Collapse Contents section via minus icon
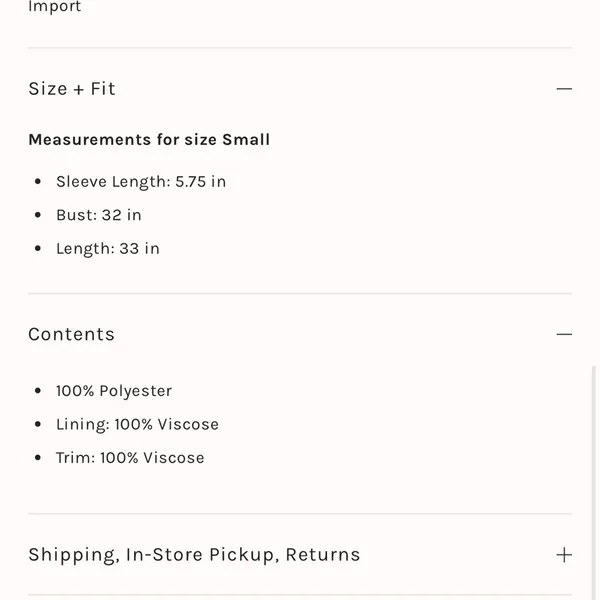The width and height of the screenshot is (600, 600). coord(564,334)
